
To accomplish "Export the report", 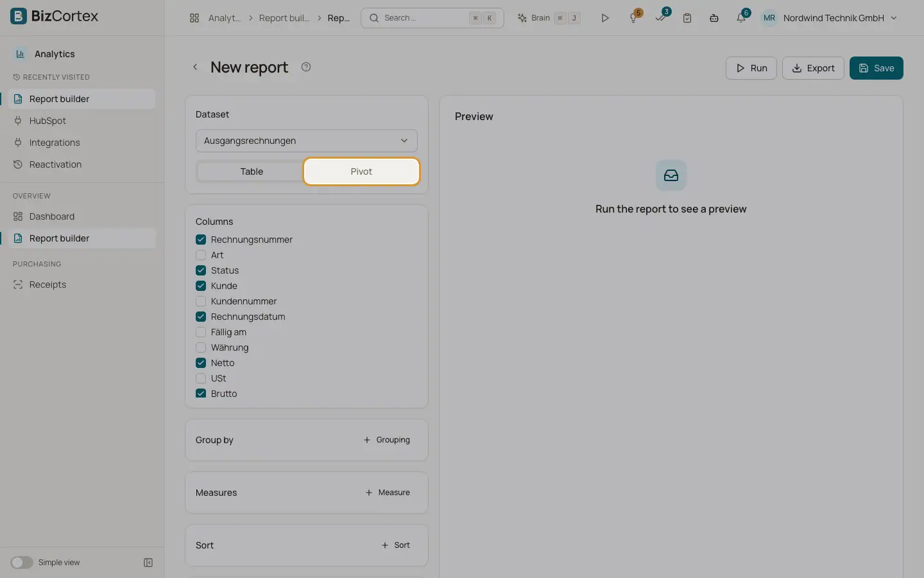I will point(813,68).
